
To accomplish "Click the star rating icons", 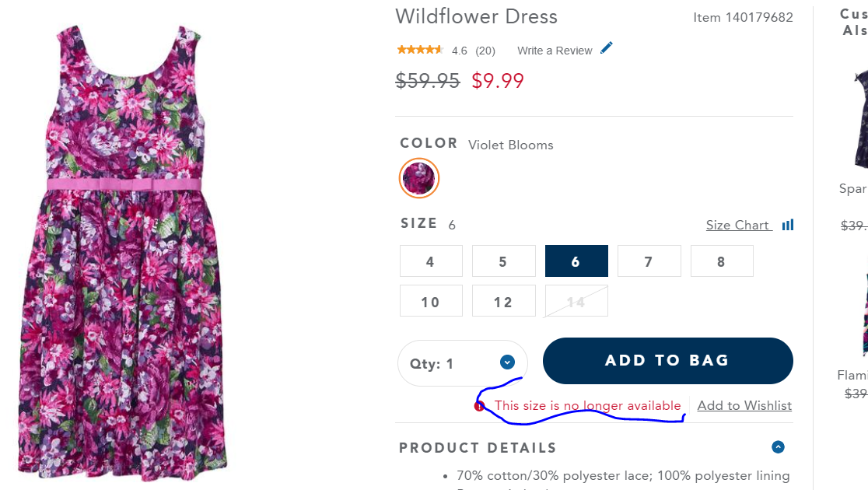I will pos(419,50).
